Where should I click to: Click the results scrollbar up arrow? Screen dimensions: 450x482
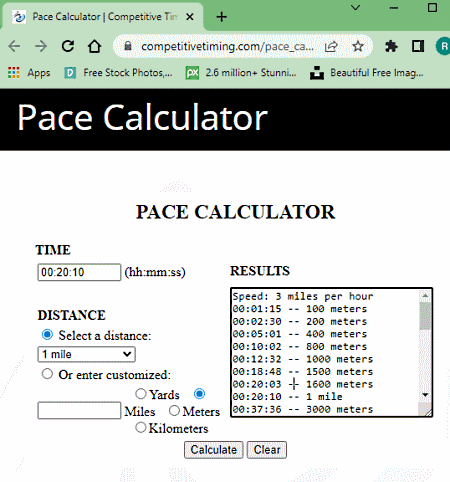(x=425, y=295)
